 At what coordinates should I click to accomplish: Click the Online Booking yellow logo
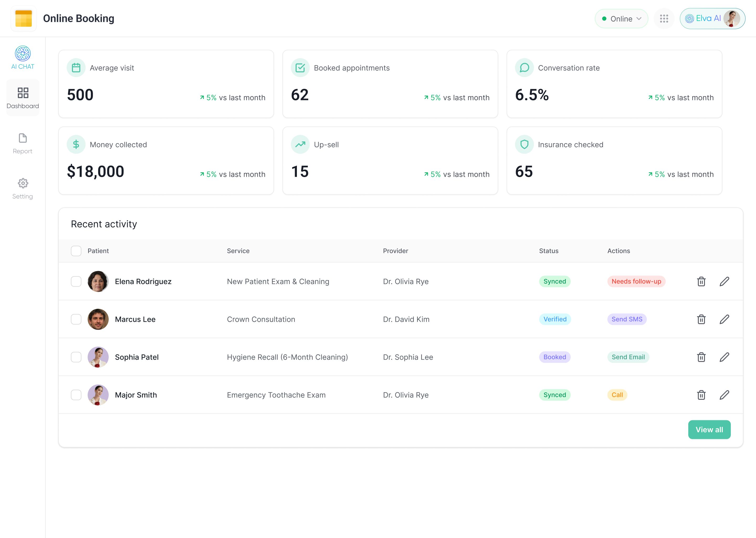click(24, 19)
